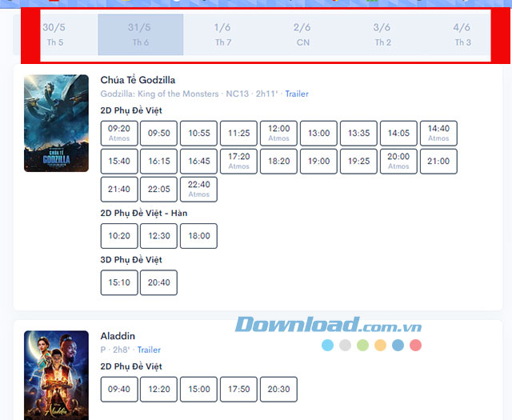Watch the Godzilla Trailer link
This screenshot has width=512, height=420.
[297, 94]
